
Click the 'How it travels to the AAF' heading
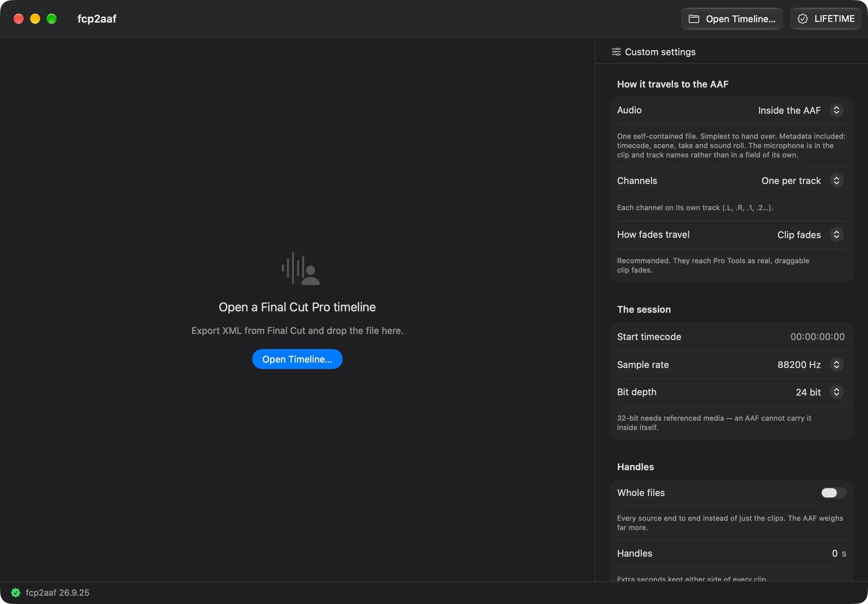click(x=673, y=84)
